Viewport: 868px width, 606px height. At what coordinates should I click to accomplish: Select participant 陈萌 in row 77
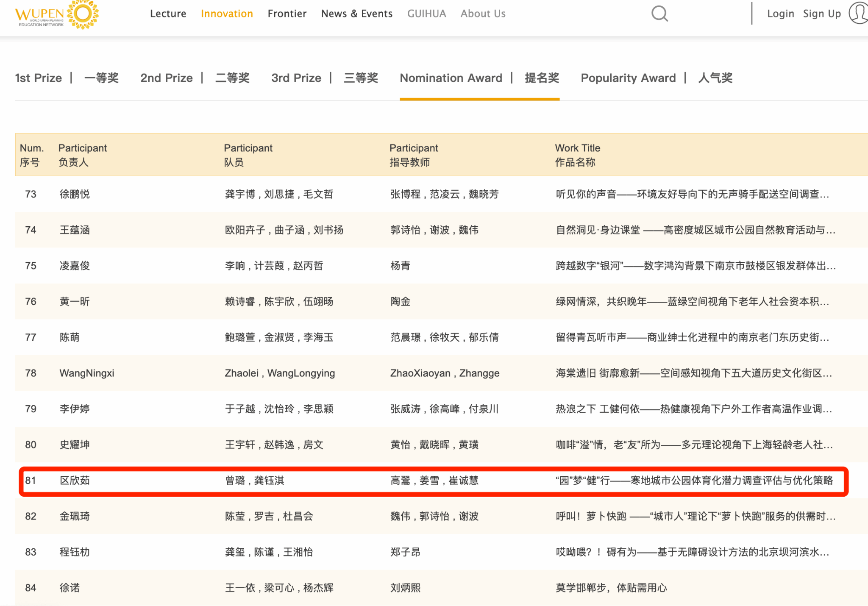(70, 337)
